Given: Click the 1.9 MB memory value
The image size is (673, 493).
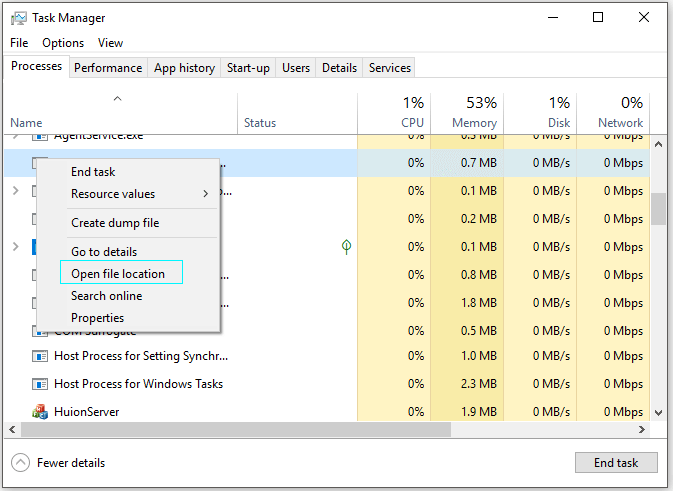Looking at the screenshot, I should click(x=479, y=412).
